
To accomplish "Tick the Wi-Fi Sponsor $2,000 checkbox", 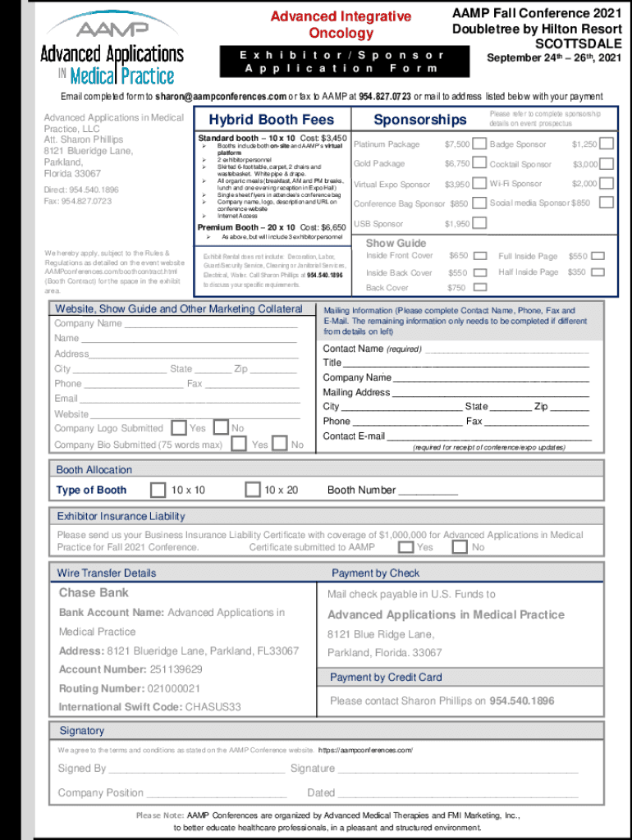I will (607, 183).
